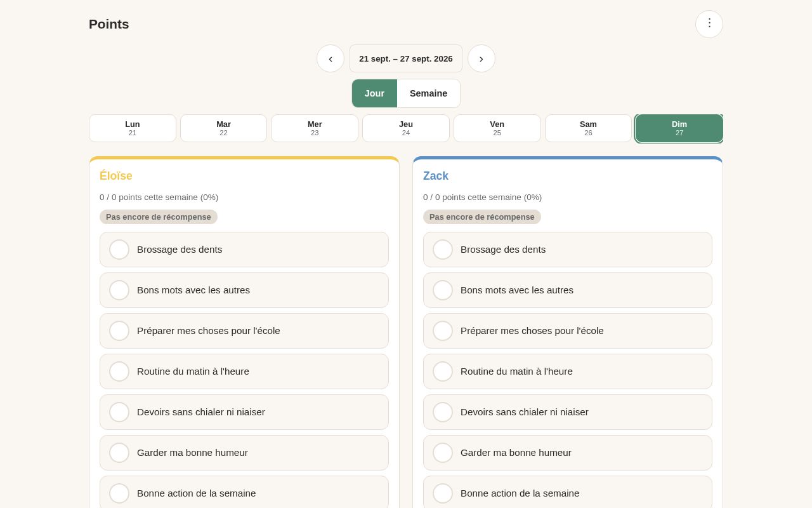The height and width of the screenshot is (508, 812).
Task: Click Éloïse's Pas encore de récompense badge
Action: (159, 217)
